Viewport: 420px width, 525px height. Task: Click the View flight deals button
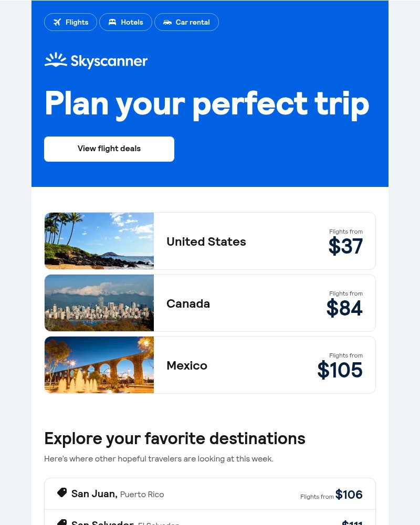pyautogui.click(x=109, y=149)
